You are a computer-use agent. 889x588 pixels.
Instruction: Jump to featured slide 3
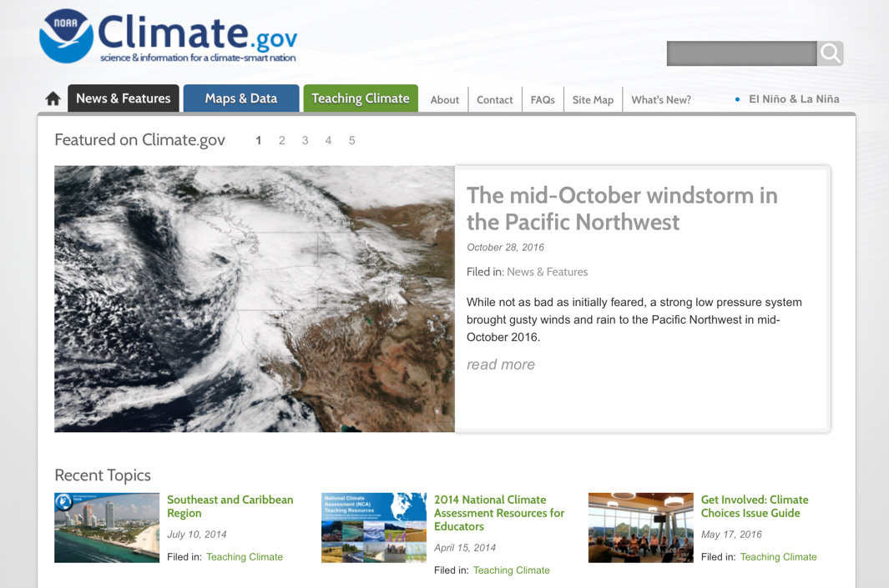tap(306, 141)
